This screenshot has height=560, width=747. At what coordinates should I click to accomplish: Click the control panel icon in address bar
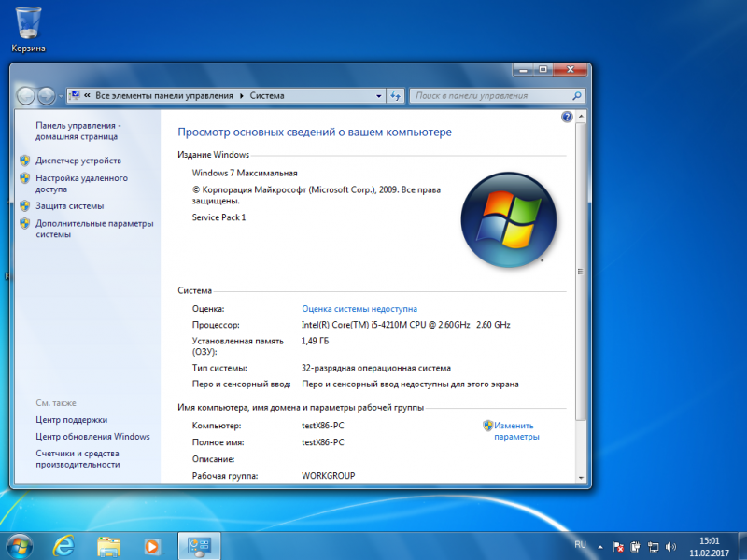(x=75, y=95)
